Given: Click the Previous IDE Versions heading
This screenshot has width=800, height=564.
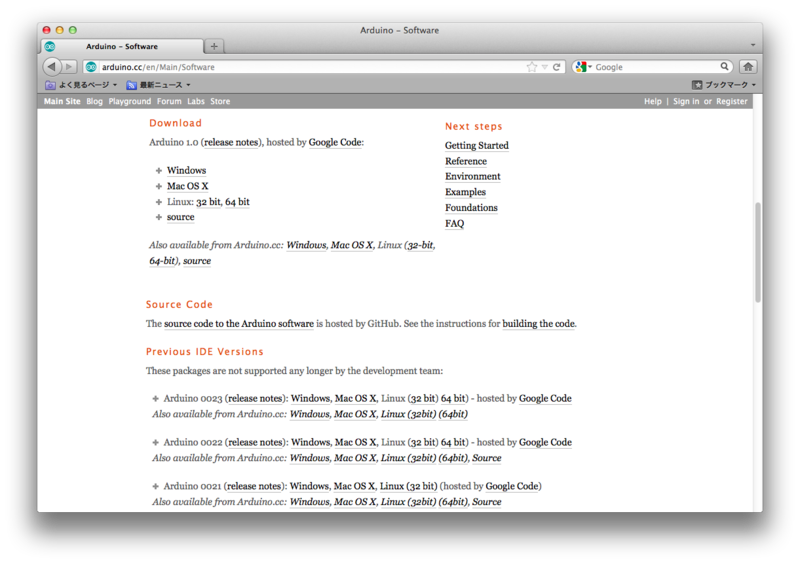Looking at the screenshot, I should pyautogui.click(x=205, y=352).
